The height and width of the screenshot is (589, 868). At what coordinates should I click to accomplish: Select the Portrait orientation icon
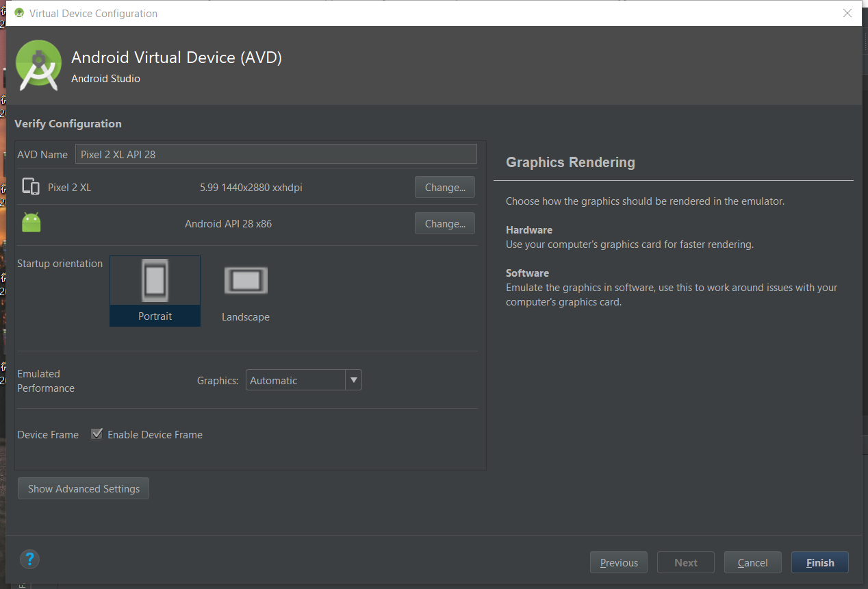pos(155,281)
